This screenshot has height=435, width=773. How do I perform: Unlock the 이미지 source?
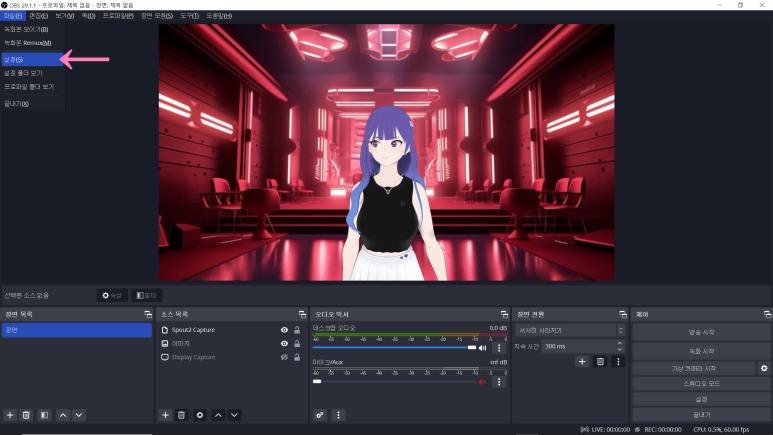click(297, 343)
